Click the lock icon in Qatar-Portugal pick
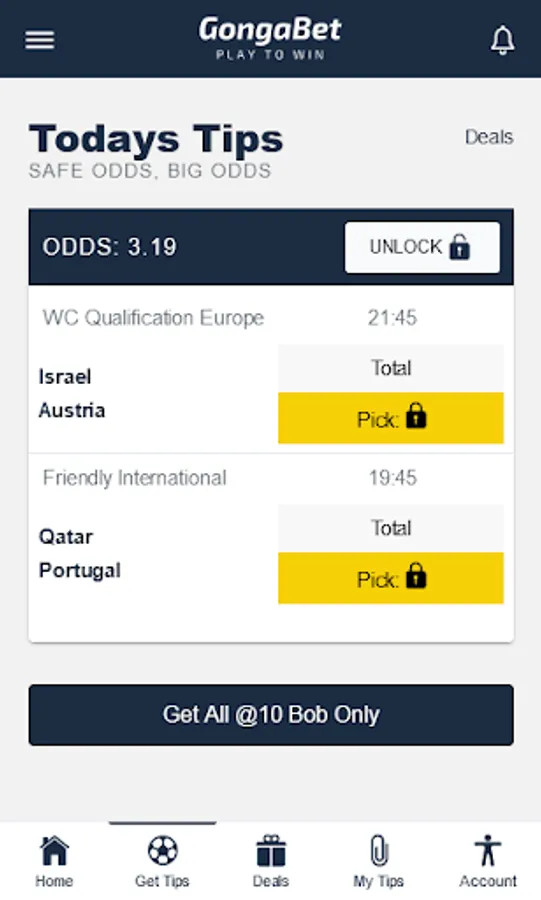Viewport: 541px width, 900px height. (x=417, y=576)
